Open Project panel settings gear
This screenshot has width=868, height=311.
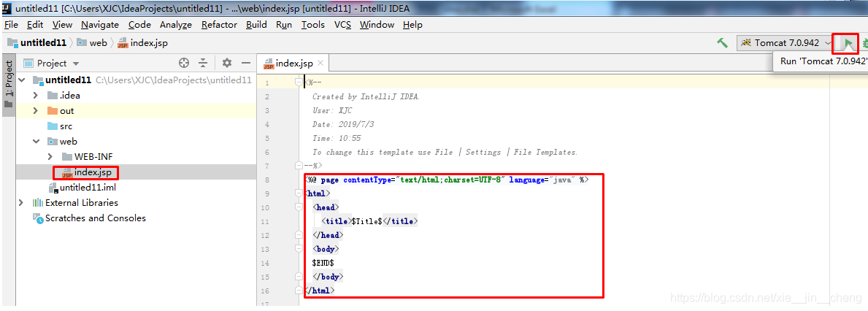(227, 63)
